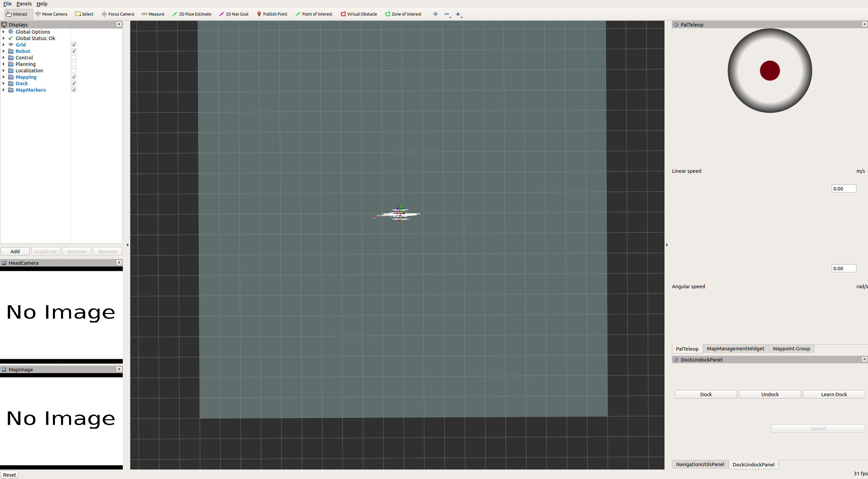Expand the Mapping group
Image resolution: width=868 pixels, height=479 pixels.
(x=3, y=77)
